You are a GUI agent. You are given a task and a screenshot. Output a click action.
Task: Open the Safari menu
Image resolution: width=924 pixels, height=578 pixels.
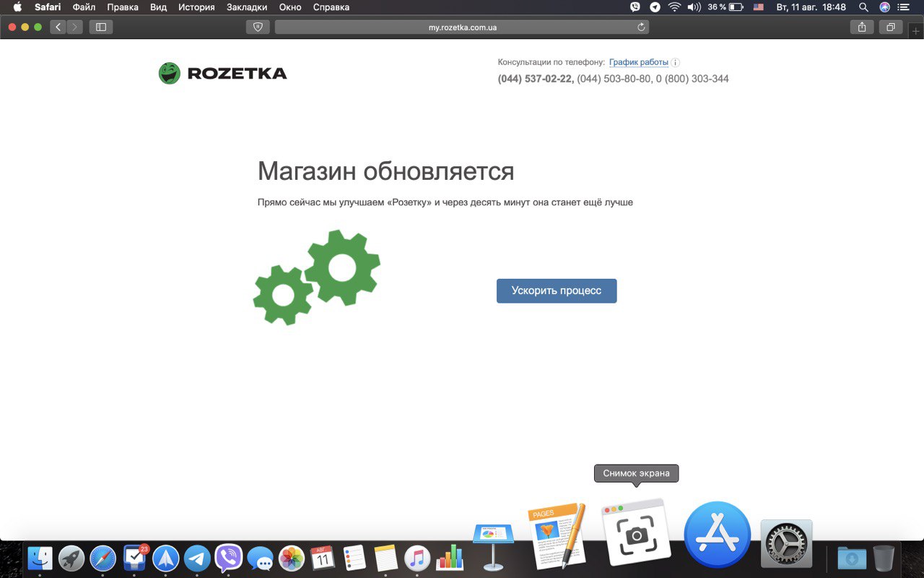[48, 7]
